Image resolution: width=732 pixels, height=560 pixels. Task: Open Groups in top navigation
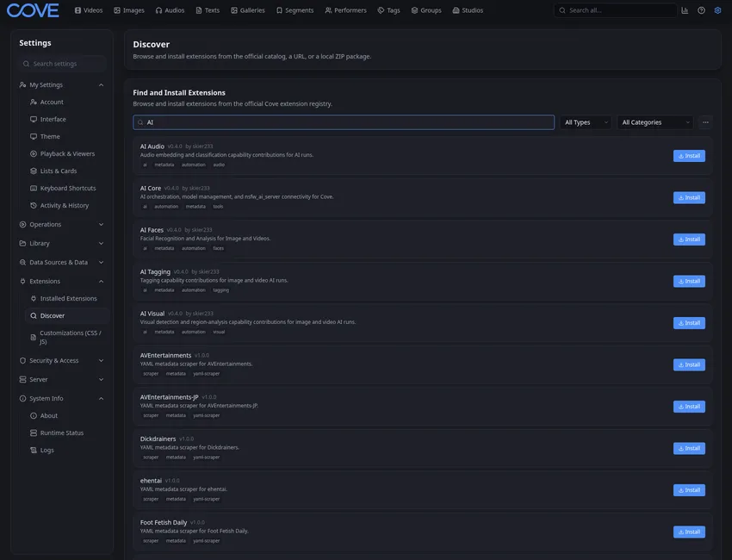click(x=426, y=10)
